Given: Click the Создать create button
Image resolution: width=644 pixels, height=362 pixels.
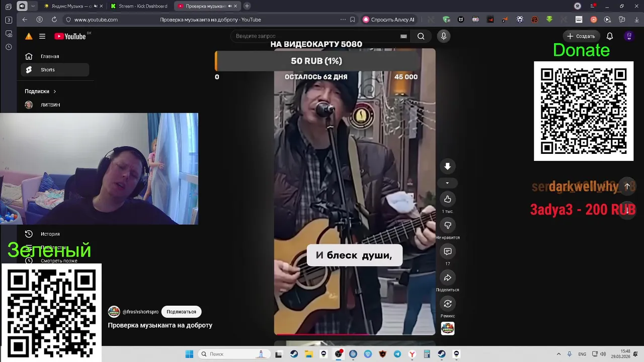Looking at the screenshot, I should (581, 36).
